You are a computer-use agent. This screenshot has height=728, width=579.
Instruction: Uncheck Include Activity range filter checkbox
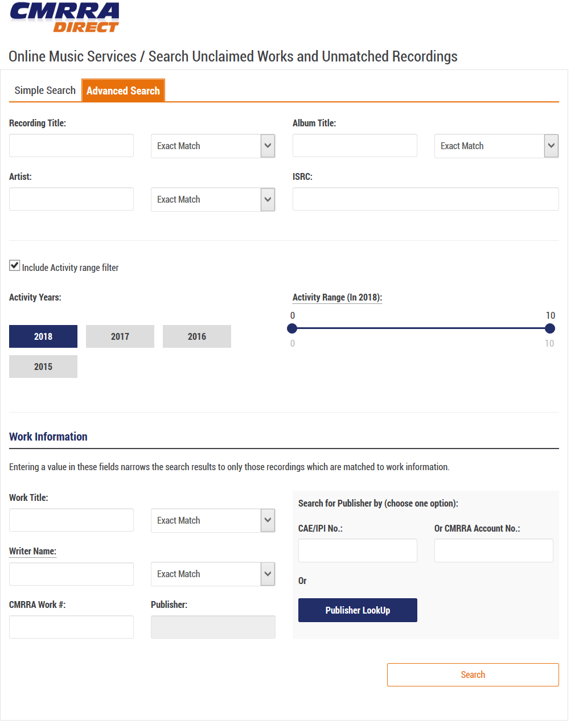click(x=15, y=265)
